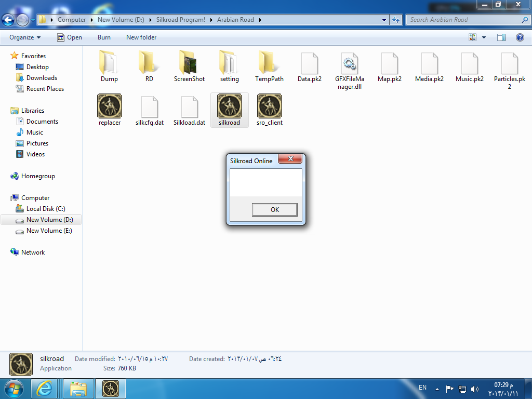This screenshot has width=532, height=399.
Task: Open the taskbar network icon
Action: click(462, 389)
